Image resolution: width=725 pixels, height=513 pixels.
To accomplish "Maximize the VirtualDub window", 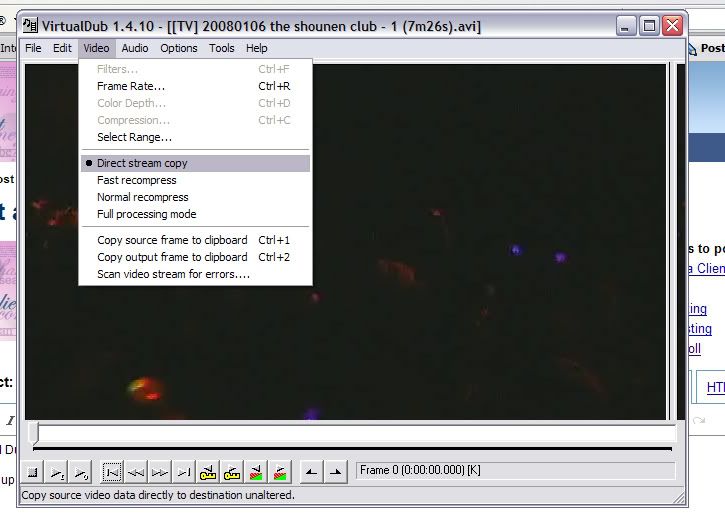I will click(649, 25).
